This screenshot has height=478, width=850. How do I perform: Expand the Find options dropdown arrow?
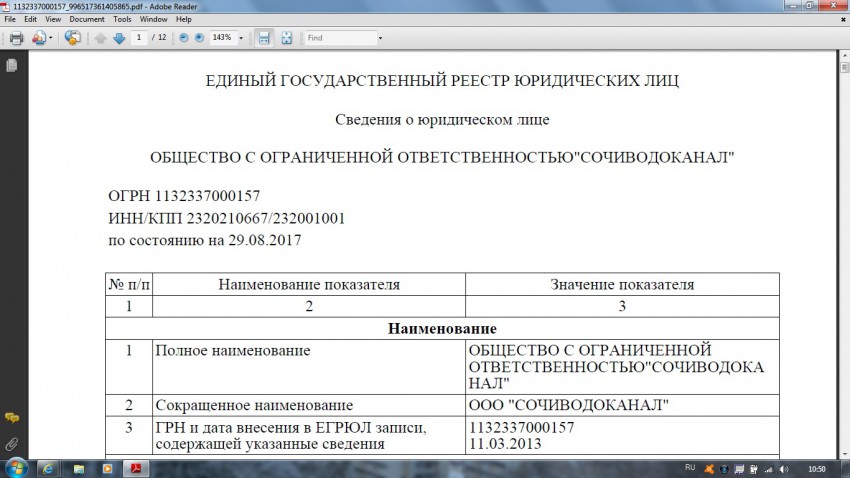coord(380,38)
